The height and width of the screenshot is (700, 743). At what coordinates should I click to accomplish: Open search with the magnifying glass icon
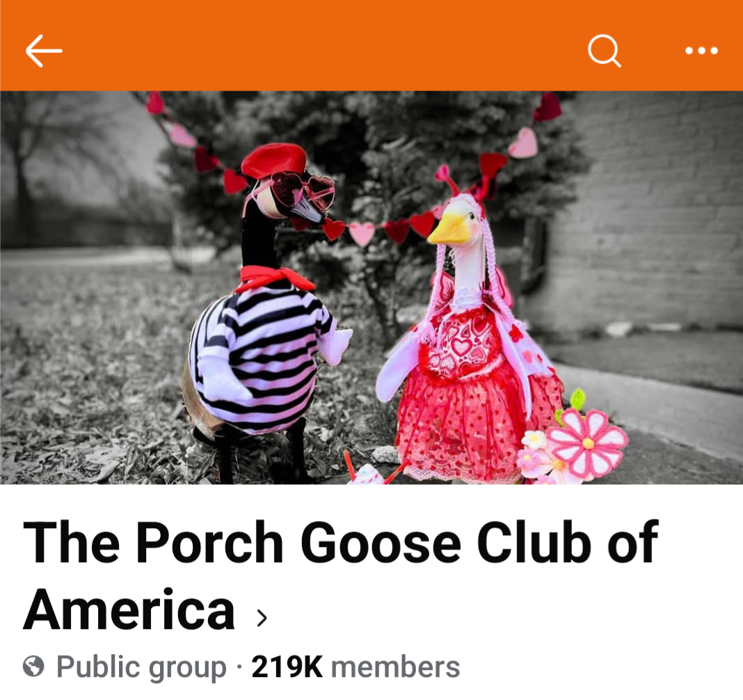coord(604,51)
